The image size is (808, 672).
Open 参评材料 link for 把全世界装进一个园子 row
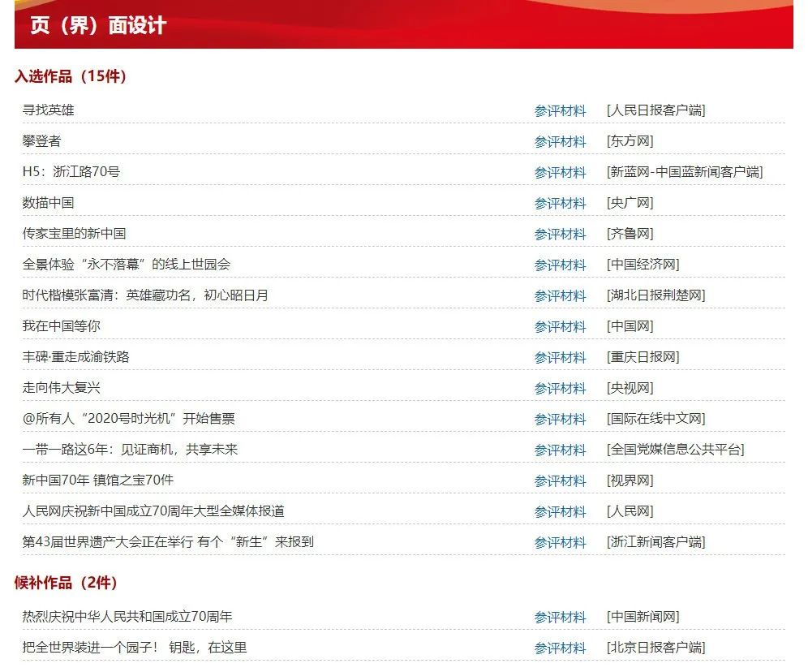pos(560,648)
